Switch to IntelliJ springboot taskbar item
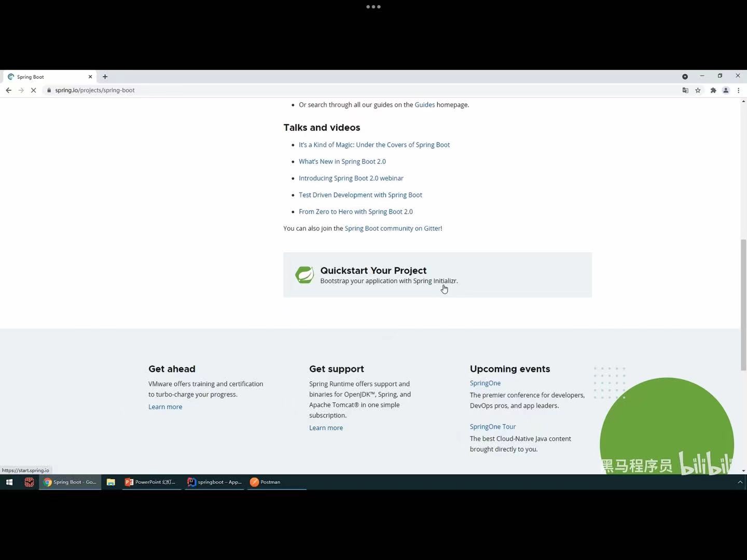 [214, 482]
